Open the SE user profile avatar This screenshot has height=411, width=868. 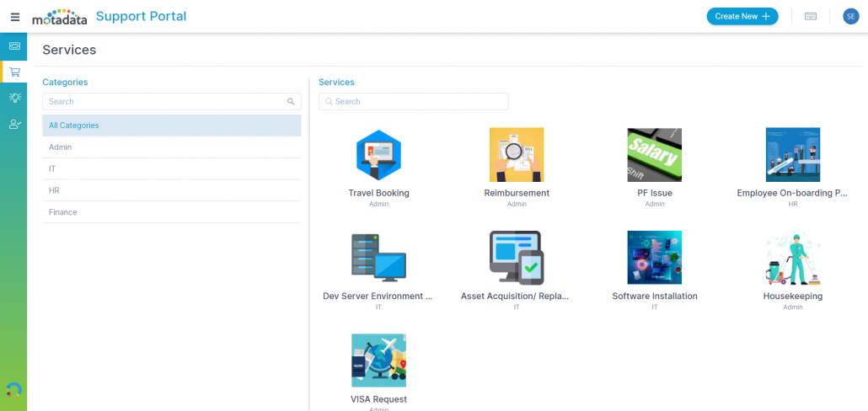850,16
